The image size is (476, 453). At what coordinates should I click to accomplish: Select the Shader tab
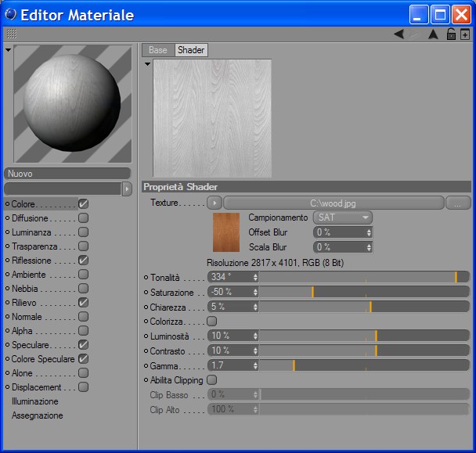tap(191, 50)
